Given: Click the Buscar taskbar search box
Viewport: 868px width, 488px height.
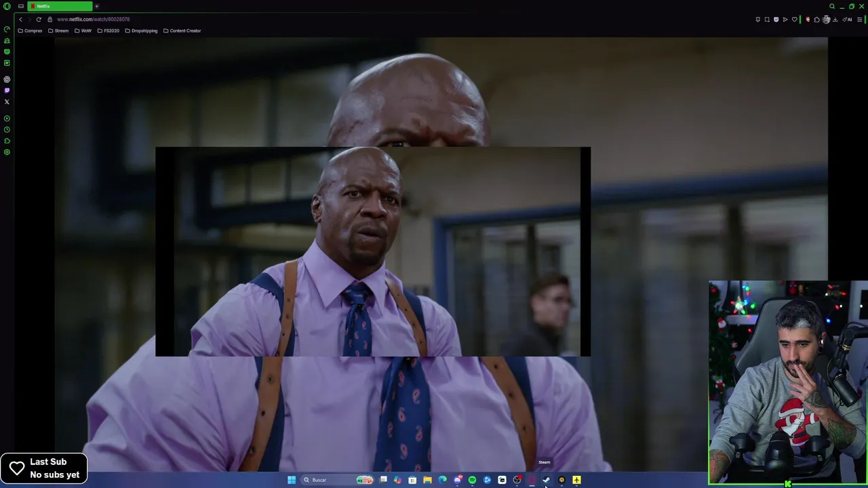Looking at the screenshot, I should 337,480.
